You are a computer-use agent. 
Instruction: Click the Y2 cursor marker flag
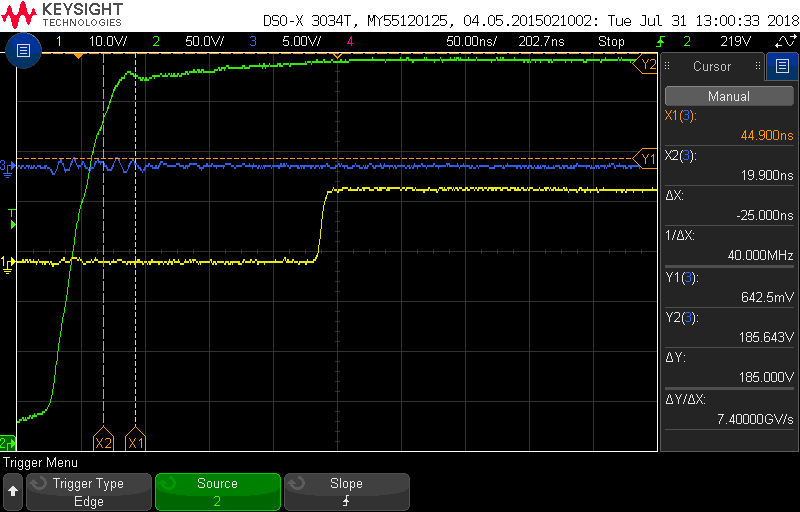click(645, 65)
